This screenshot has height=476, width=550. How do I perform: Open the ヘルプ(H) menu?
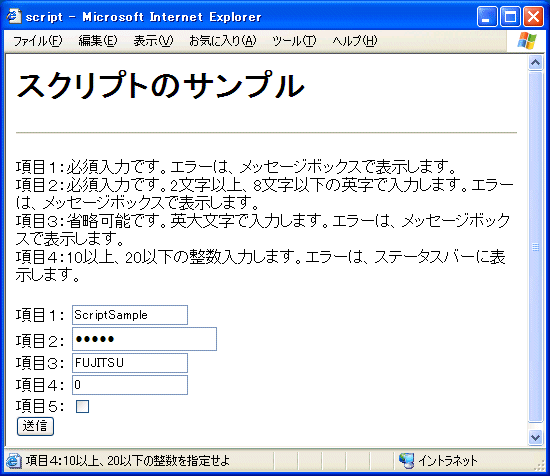(355, 41)
